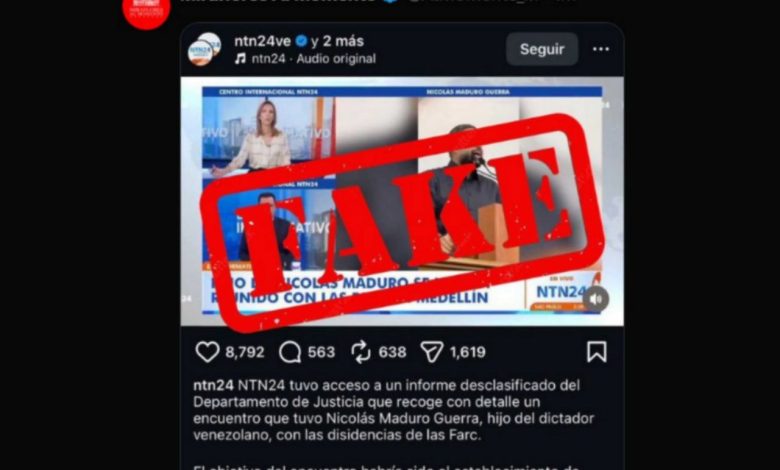Like the post with the heart icon
This screenshot has height=470, width=780.
point(207,352)
